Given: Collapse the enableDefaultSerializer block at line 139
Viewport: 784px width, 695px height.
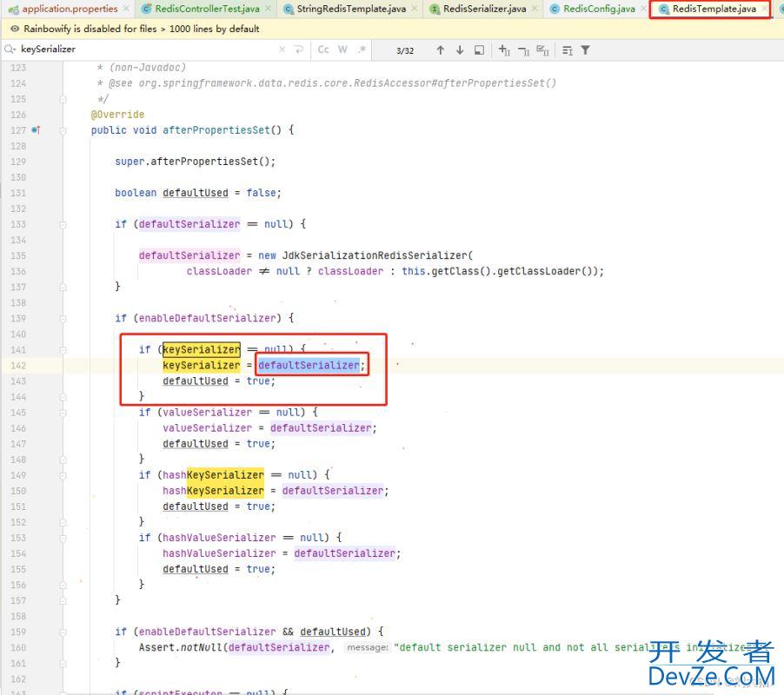Looking at the screenshot, I should 63,318.
